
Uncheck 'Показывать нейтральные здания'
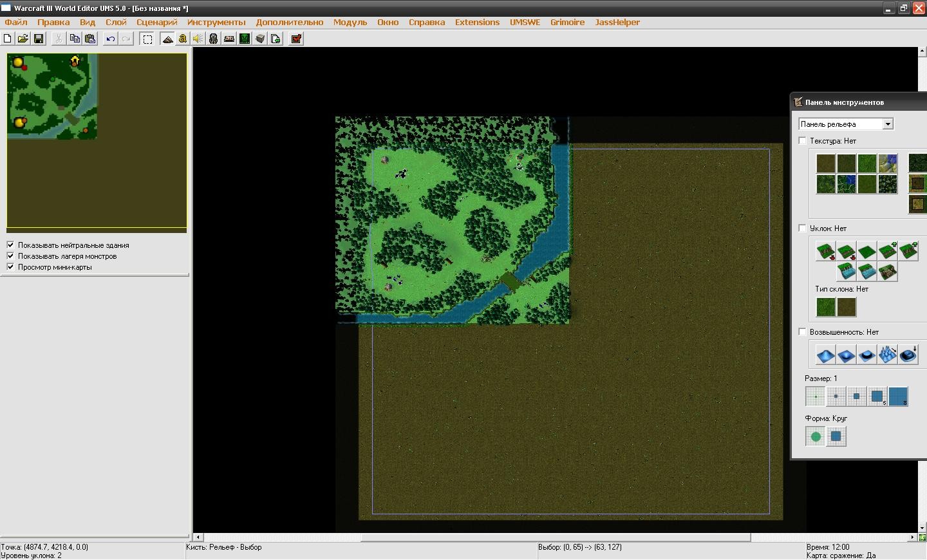(10, 245)
